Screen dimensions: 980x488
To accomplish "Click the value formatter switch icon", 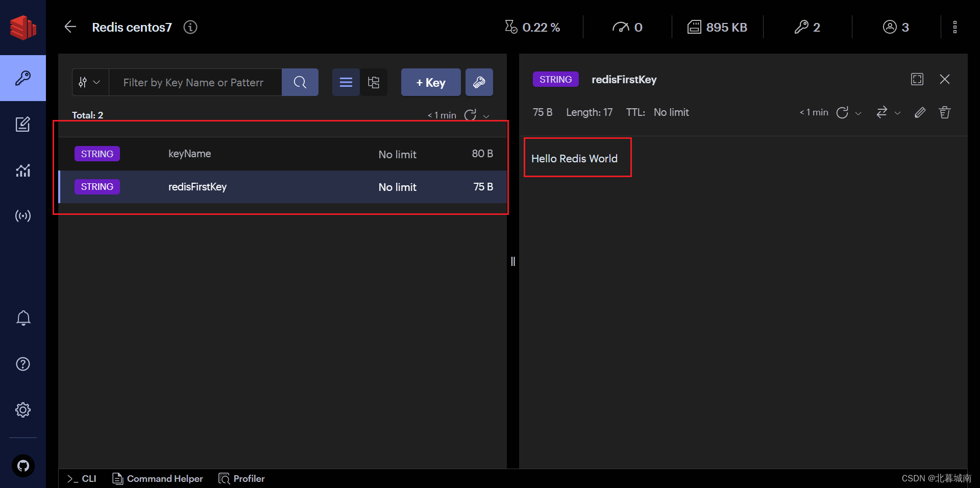I will point(881,112).
